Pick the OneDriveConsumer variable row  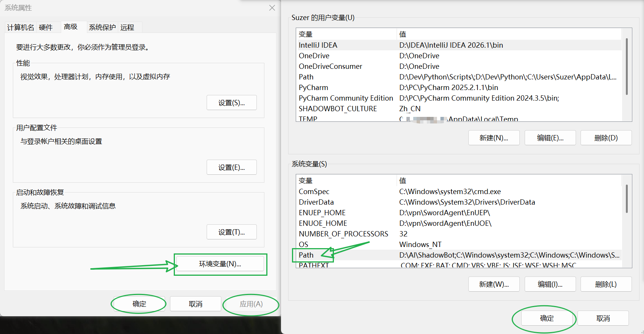coord(459,66)
